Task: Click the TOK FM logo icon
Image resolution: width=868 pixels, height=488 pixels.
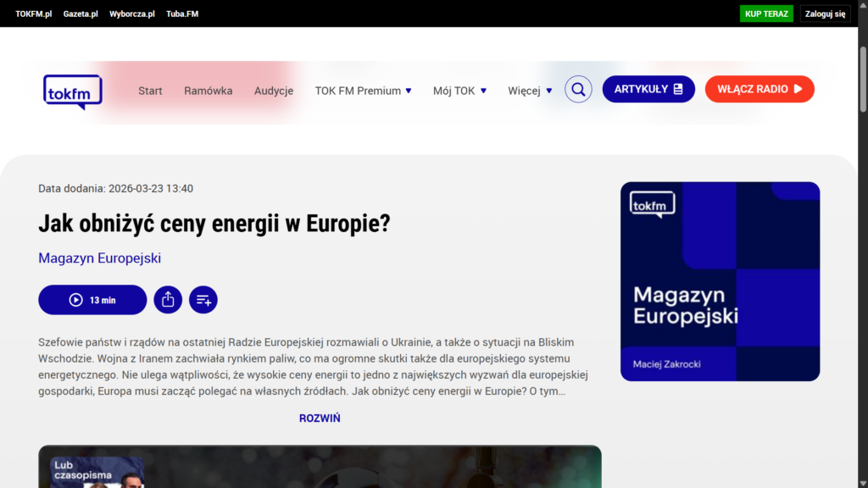Action: coord(73,91)
